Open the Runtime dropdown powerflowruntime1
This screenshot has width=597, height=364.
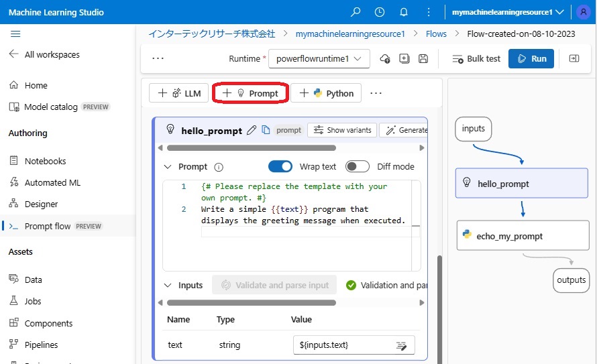(x=319, y=58)
